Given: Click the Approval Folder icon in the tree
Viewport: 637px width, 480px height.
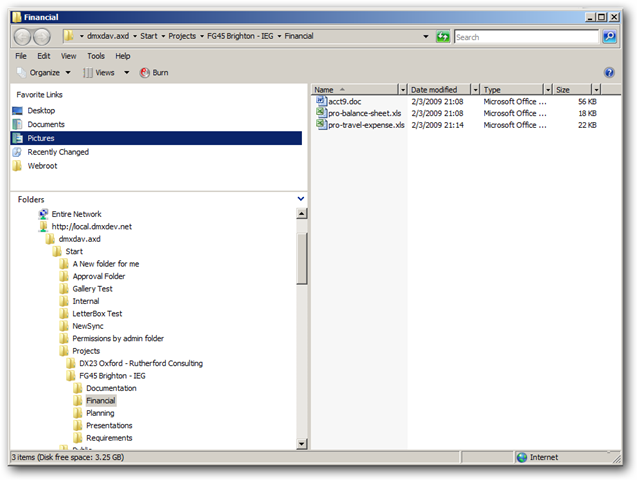Looking at the screenshot, I should click(64, 276).
